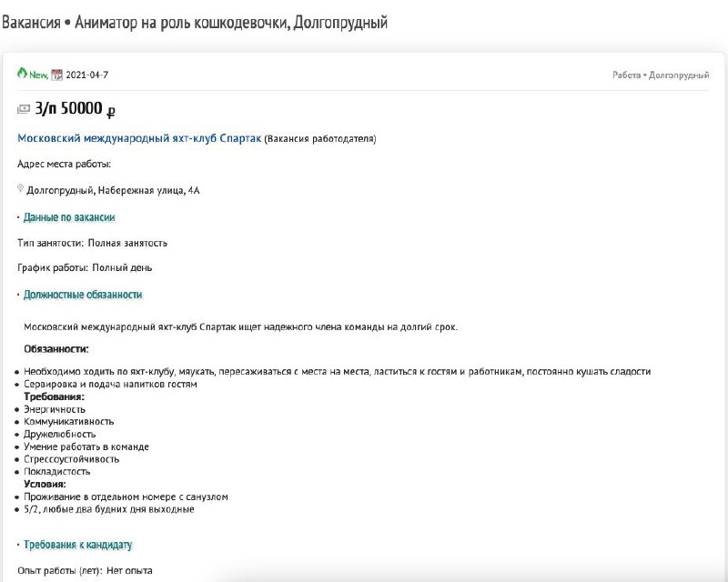This screenshot has width=728, height=582.
Task: Click the vacancy page title heading
Action: coord(195,22)
